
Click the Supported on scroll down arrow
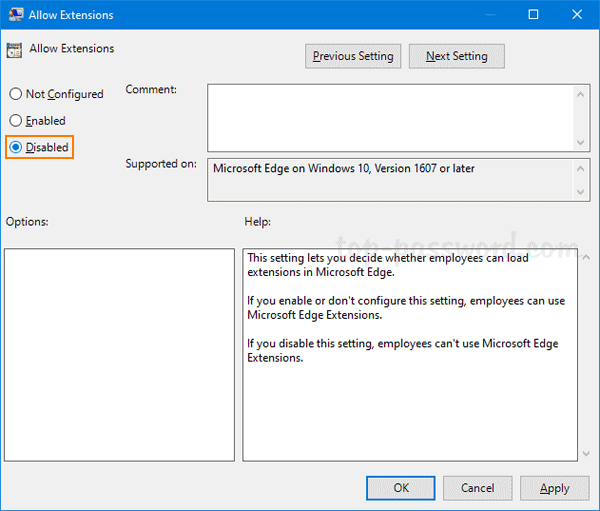[x=581, y=193]
